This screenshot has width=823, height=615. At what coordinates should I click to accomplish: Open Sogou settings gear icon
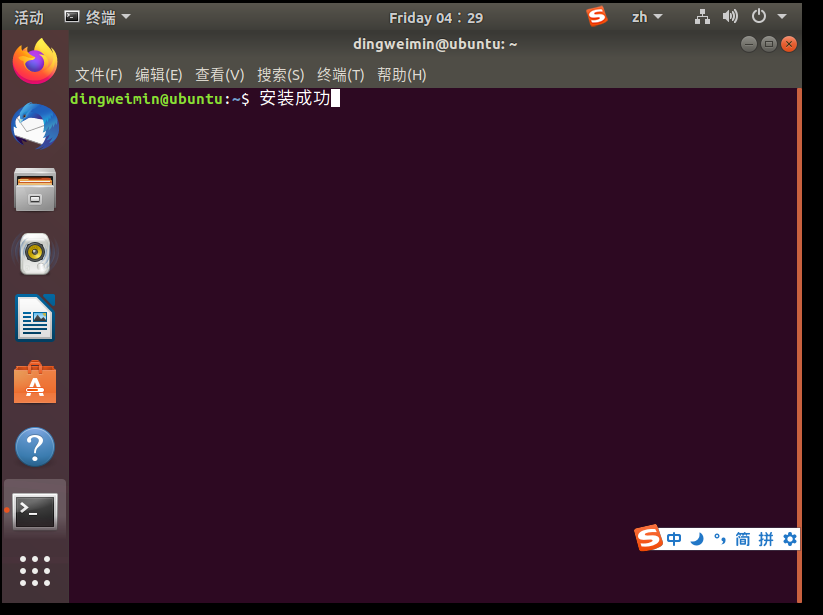click(790, 539)
